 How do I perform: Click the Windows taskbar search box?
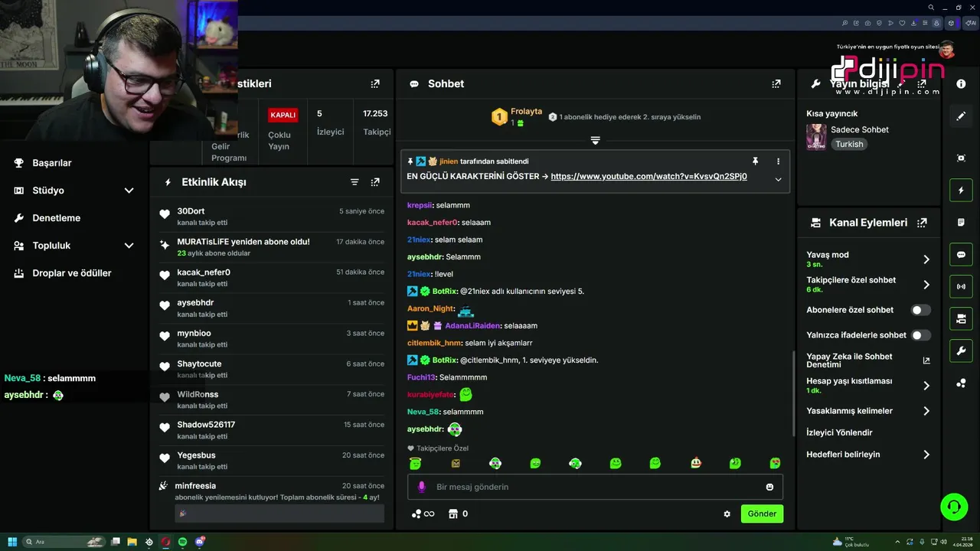pyautogui.click(x=63, y=542)
